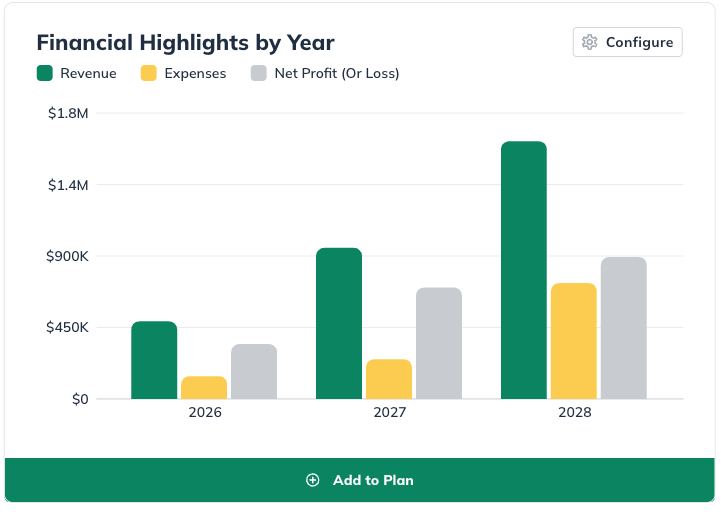The width and height of the screenshot is (721, 514).
Task: Click the gear icon in Configure
Action: 589,42
